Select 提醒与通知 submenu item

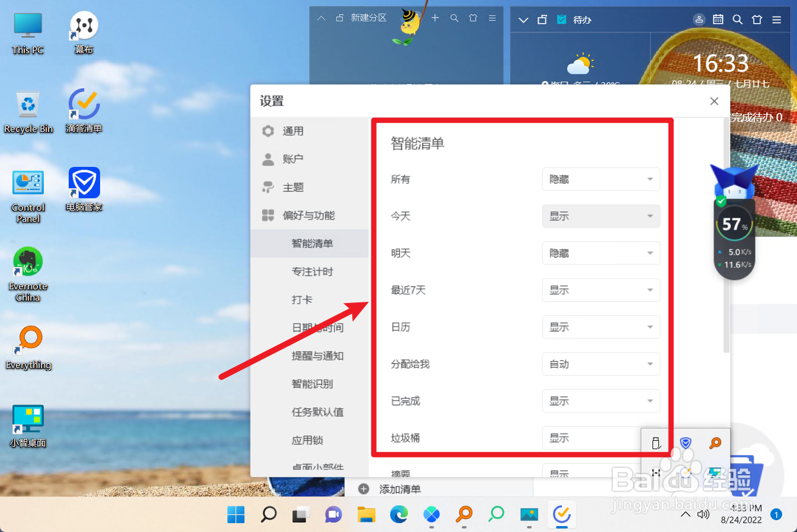(310, 356)
